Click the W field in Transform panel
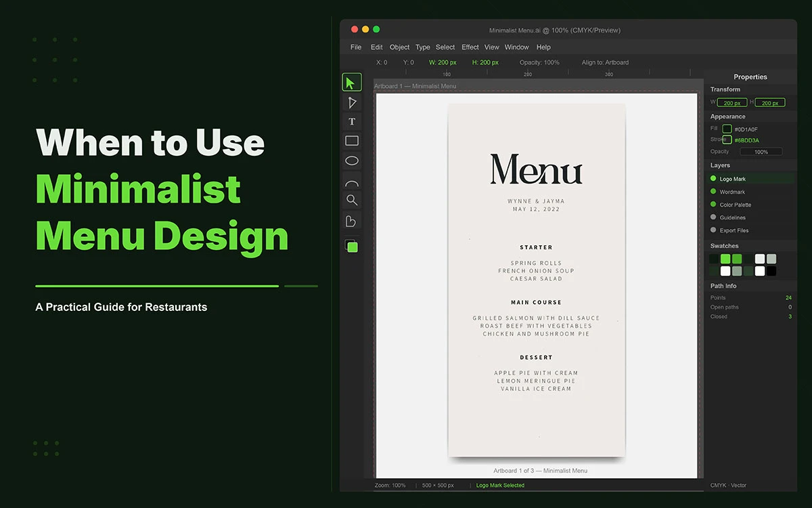 coord(732,103)
